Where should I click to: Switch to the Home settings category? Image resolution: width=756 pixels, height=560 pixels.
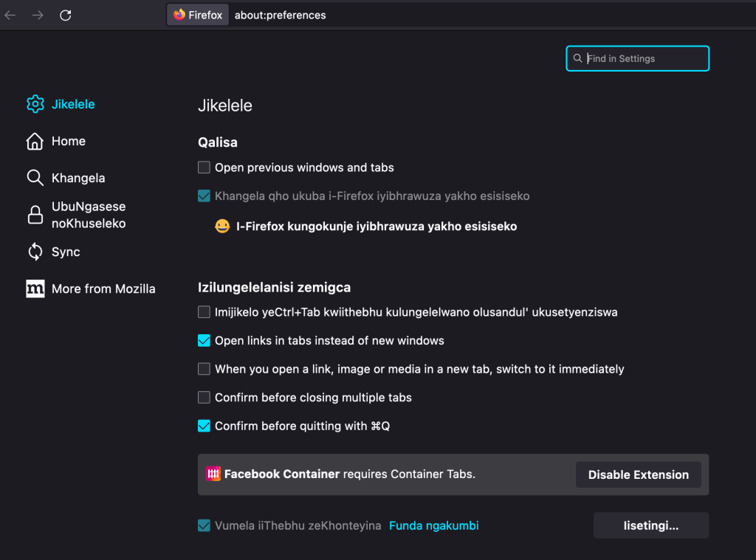69,141
